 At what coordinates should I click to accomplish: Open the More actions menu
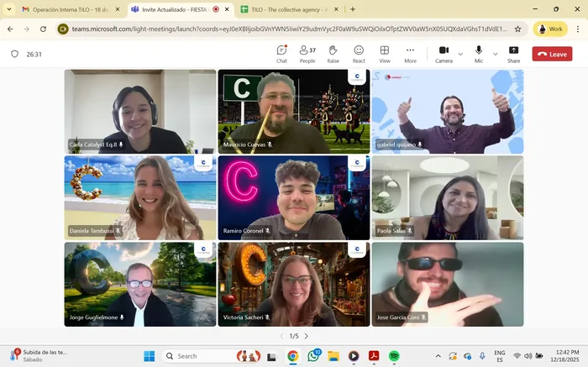[x=410, y=54]
